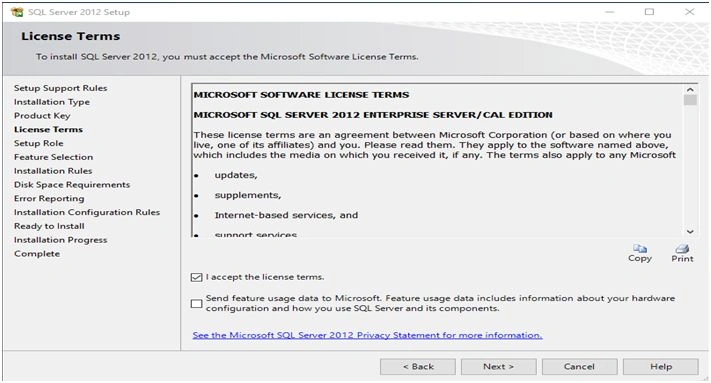
Task: Select the Error Reporting step
Action: [49, 199]
